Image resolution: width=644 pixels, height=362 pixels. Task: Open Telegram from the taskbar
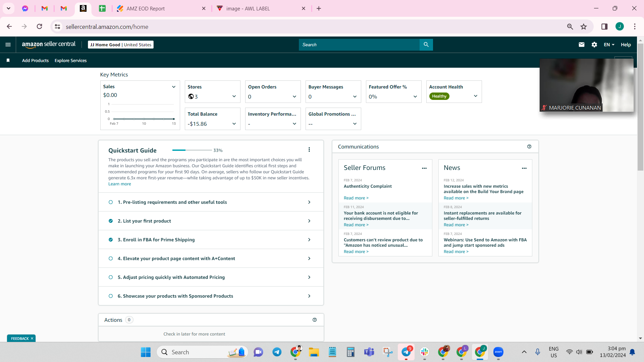pyautogui.click(x=277, y=352)
